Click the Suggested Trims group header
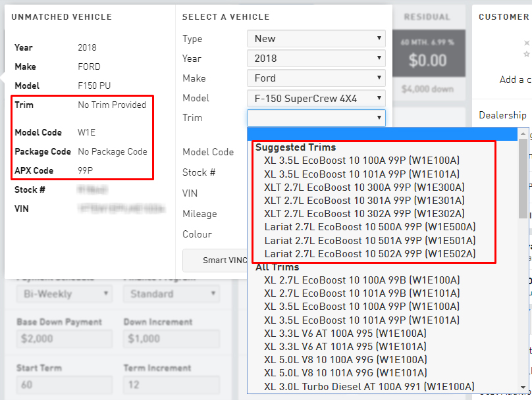 tap(296, 147)
